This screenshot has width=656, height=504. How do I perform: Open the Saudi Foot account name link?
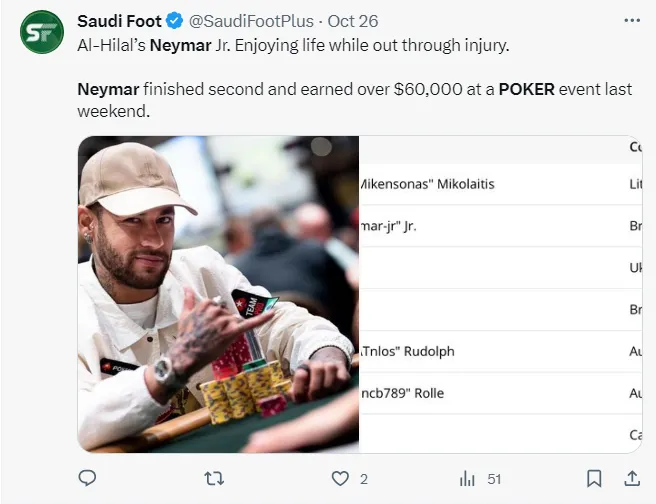[119, 20]
